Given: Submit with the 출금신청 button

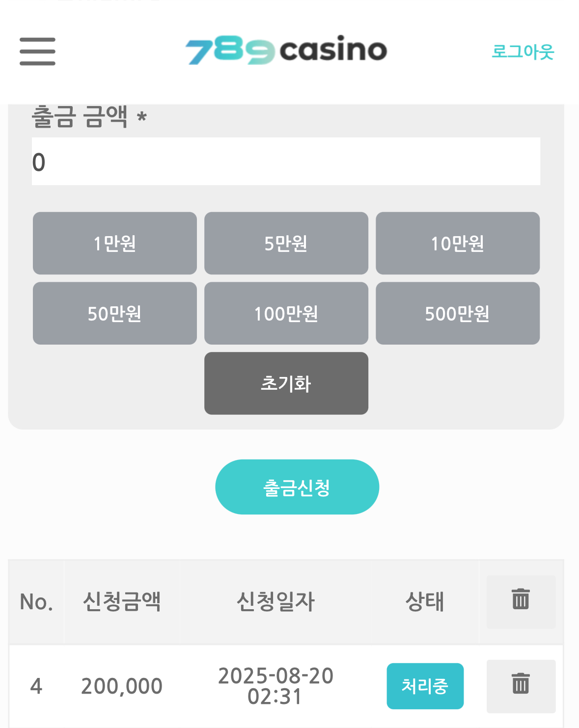Looking at the screenshot, I should (x=297, y=487).
